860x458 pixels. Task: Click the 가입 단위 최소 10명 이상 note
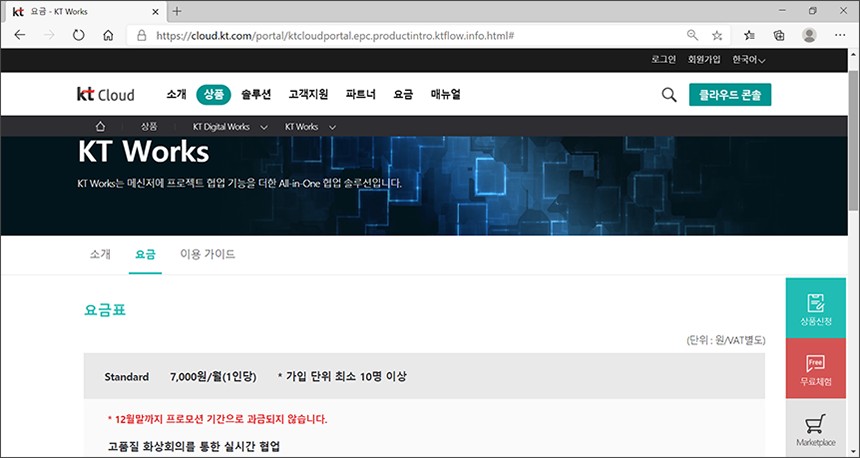tap(342, 377)
